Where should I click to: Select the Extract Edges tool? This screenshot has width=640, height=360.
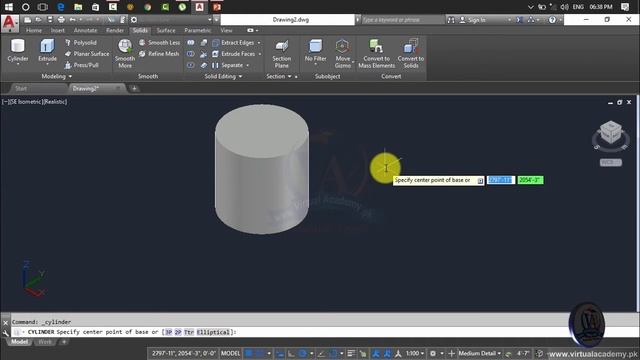pos(233,42)
